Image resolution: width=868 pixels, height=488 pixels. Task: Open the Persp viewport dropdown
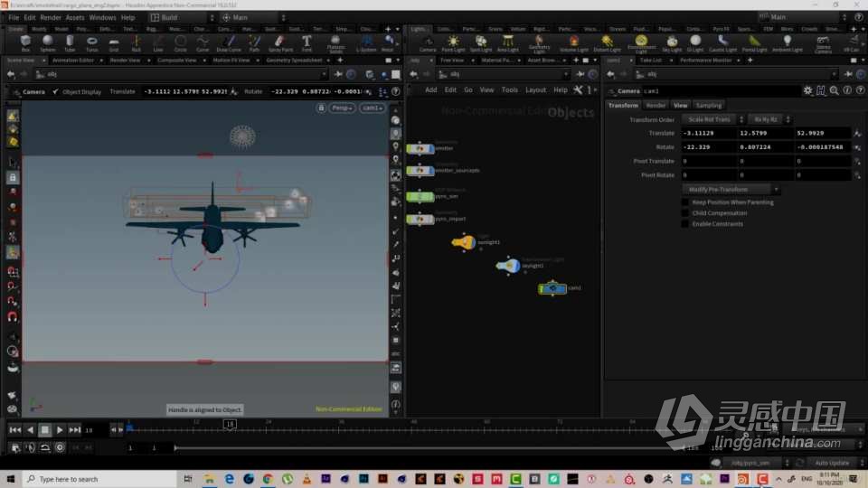pyautogui.click(x=342, y=108)
